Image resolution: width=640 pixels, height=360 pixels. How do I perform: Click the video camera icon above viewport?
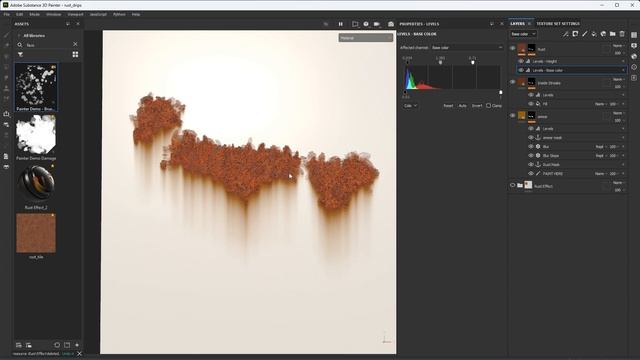377,24
